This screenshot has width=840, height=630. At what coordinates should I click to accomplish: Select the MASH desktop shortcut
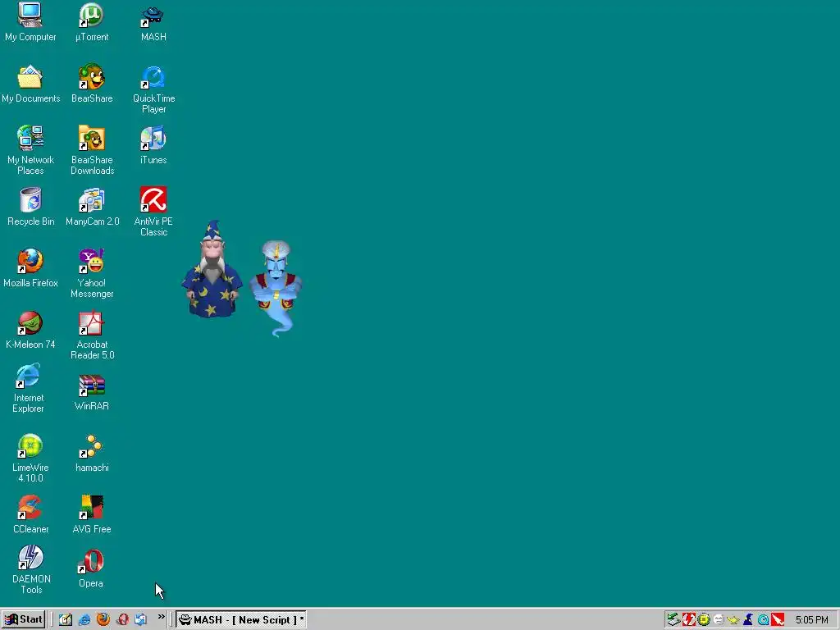(x=153, y=22)
